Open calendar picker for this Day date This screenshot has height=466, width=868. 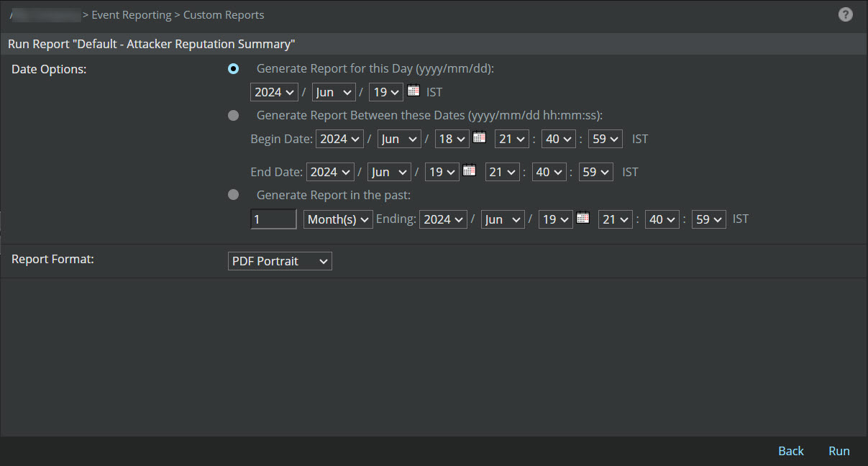pyautogui.click(x=414, y=91)
